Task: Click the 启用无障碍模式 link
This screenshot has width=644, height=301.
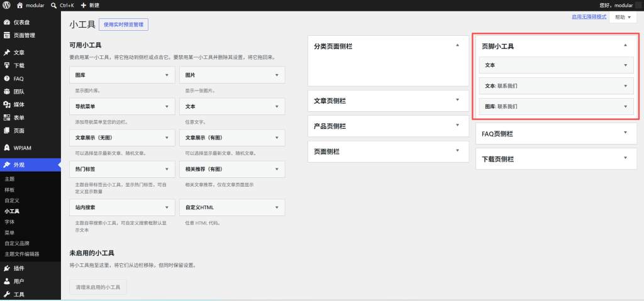Action: point(589,17)
